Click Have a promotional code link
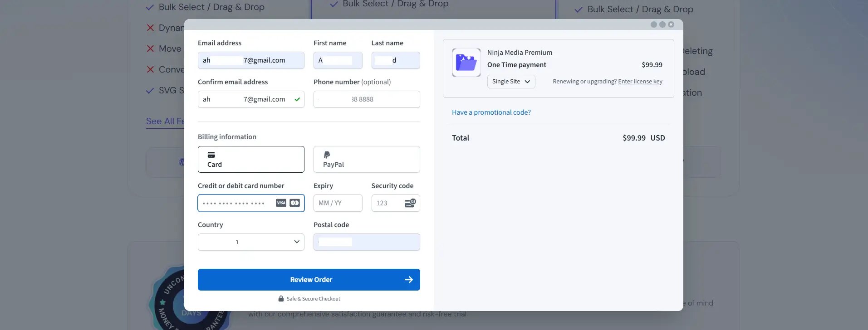Image resolution: width=868 pixels, height=330 pixels. coord(491,112)
